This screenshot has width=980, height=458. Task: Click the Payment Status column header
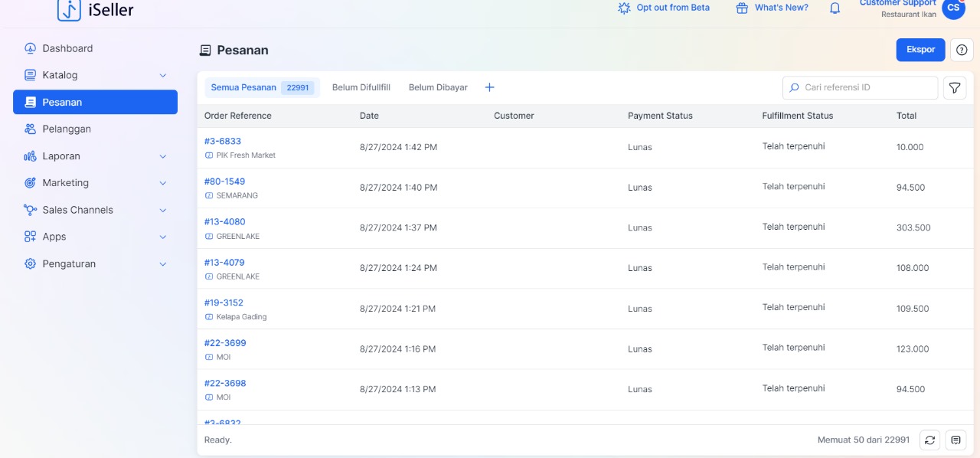(660, 116)
